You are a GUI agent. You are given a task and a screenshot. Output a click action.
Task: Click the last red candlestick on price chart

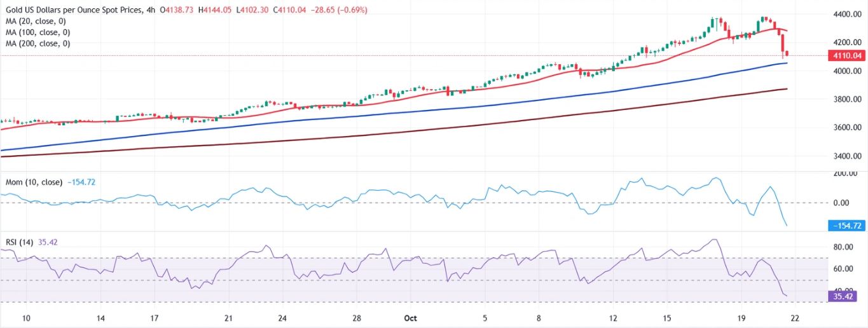pos(787,53)
